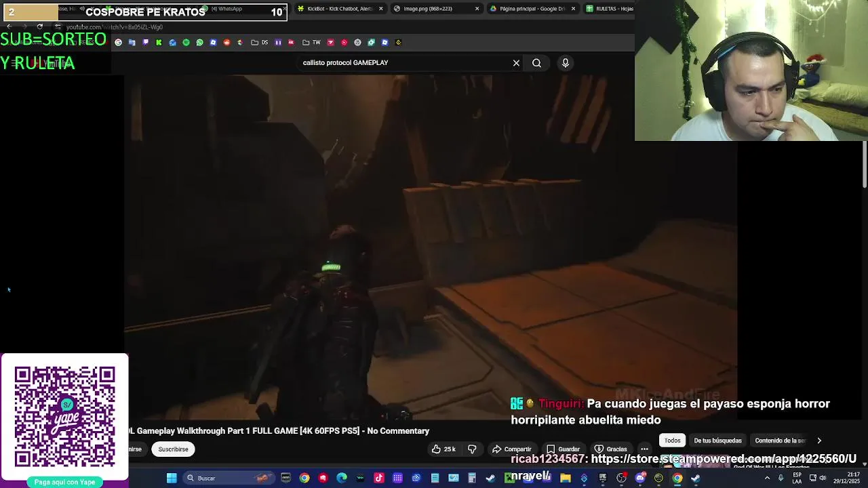Screen dimensions: 868x488
Task: Expand the DS bookmarks folder
Action: click(260, 43)
